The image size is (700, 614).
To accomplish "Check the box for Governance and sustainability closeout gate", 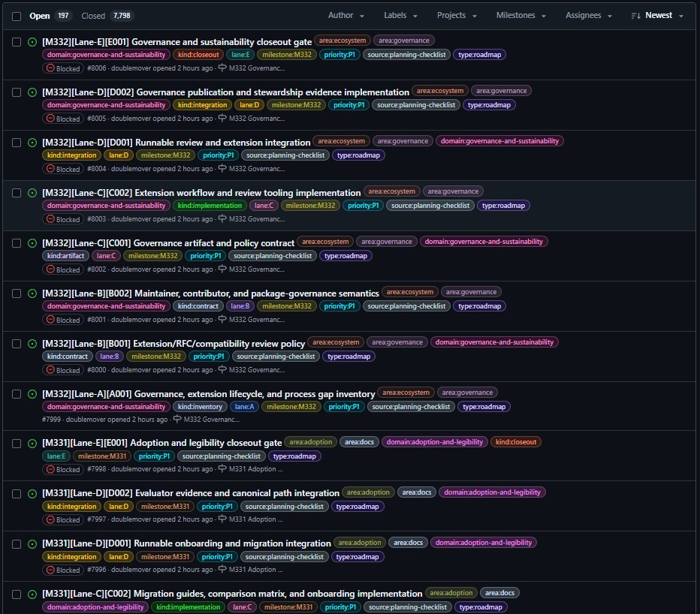I will [x=17, y=42].
